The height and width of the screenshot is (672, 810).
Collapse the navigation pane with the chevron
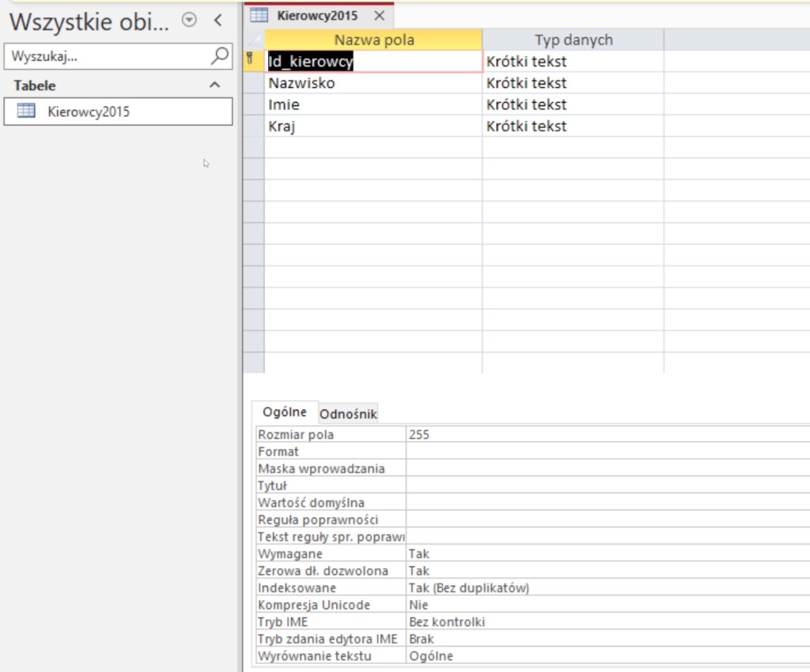[x=218, y=21]
